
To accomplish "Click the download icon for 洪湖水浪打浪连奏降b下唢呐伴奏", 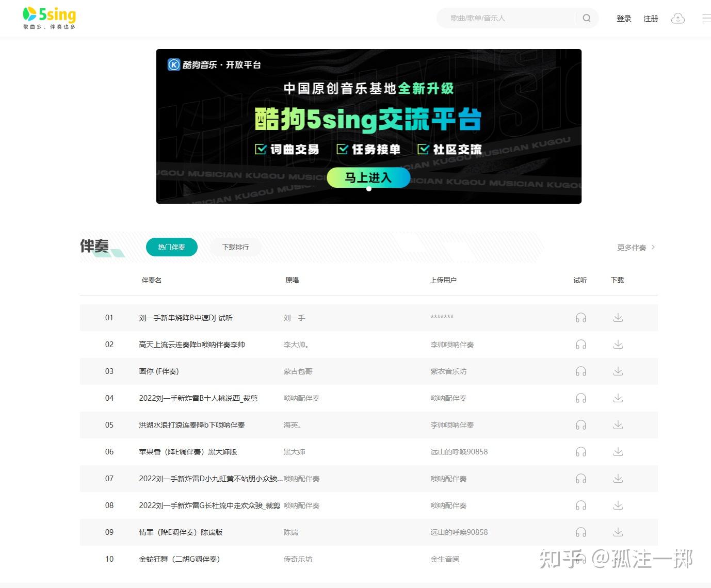I will click(618, 424).
